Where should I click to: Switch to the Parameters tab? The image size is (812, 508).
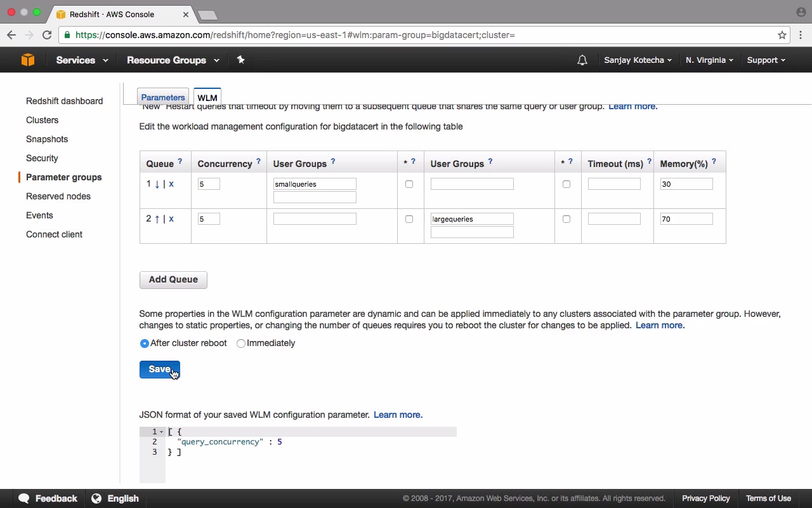(163, 97)
